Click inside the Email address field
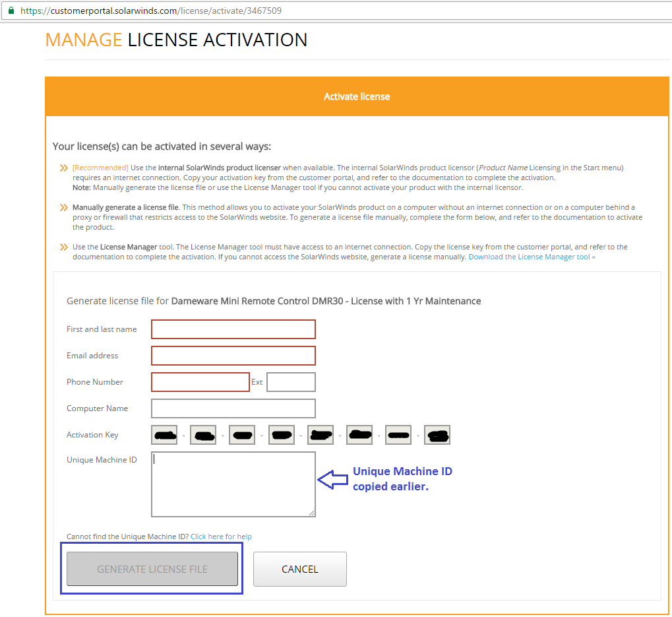Viewport: 672px width, 617px height. [x=233, y=355]
